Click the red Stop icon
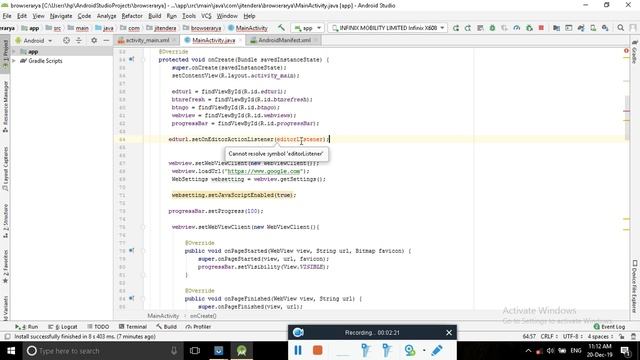The image size is (640, 360). pyautogui.click(x=541, y=28)
